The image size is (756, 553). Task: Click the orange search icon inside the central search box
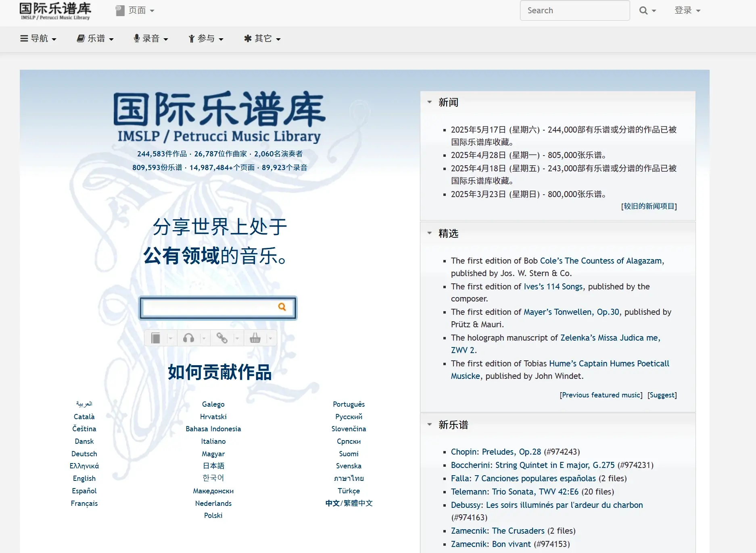click(x=282, y=307)
